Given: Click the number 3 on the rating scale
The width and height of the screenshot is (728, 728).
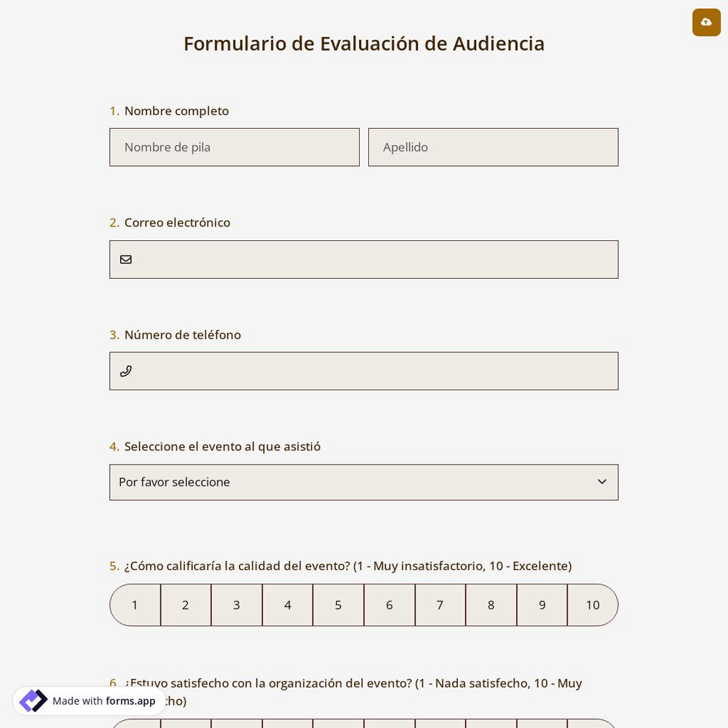Looking at the screenshot, I should [236, 605].
